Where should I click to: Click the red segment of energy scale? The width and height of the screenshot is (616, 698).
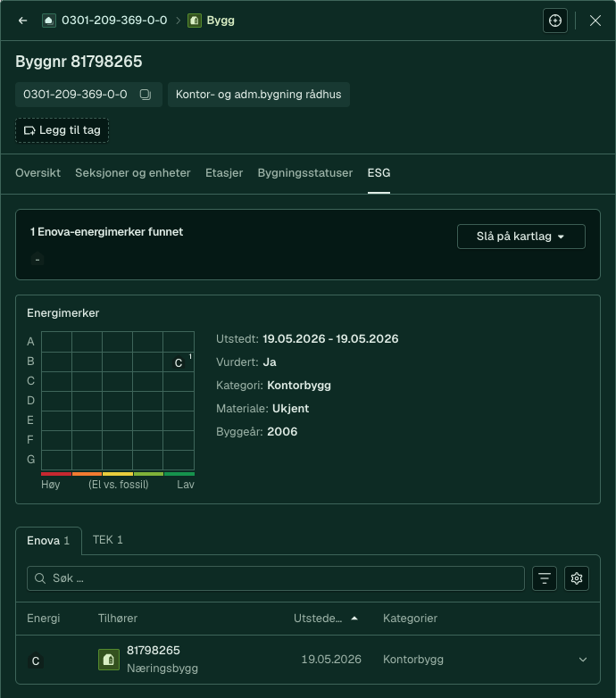pyautogui.click(x=56, y=474)
